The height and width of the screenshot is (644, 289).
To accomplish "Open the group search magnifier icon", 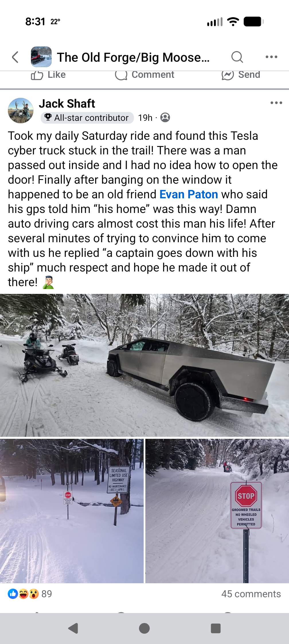I will tap(237, 57).
